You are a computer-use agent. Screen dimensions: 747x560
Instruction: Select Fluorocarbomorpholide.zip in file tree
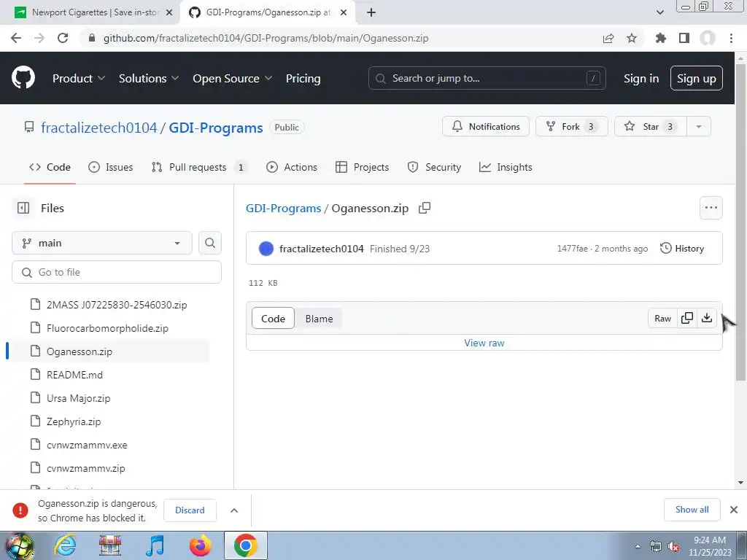[107, 328]
